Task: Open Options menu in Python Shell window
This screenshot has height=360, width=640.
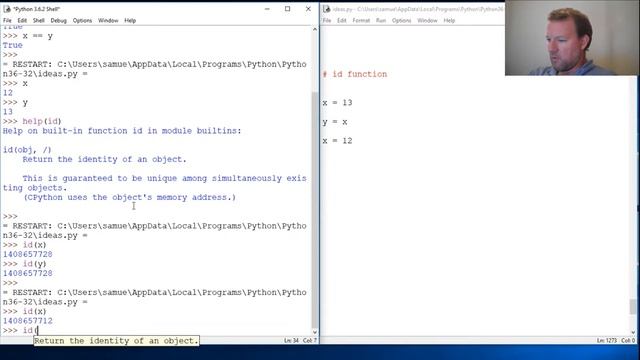Action: click(82, 20)
